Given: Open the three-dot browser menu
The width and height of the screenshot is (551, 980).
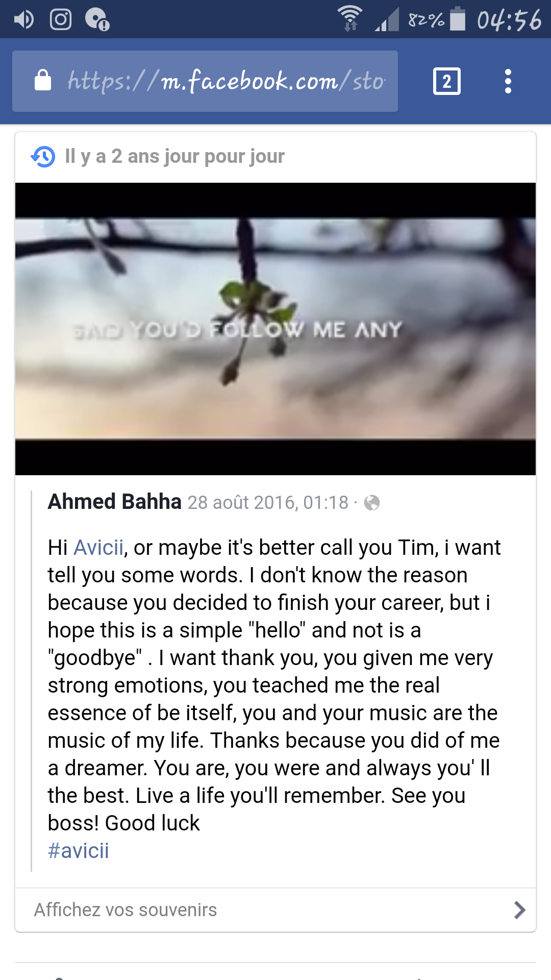Looking at the screenshot, I should [508, 81].
